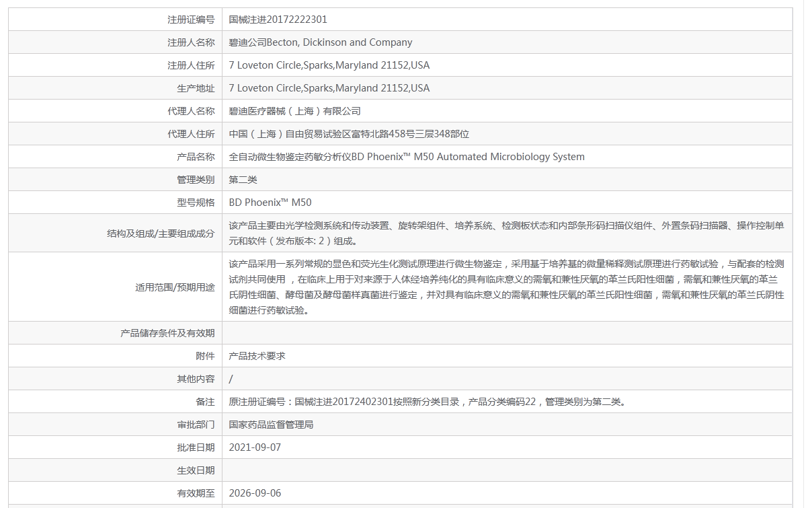
Task: Select the structure description starting 该产品主要由光学检测系统
Action: [x=506, y=233]
